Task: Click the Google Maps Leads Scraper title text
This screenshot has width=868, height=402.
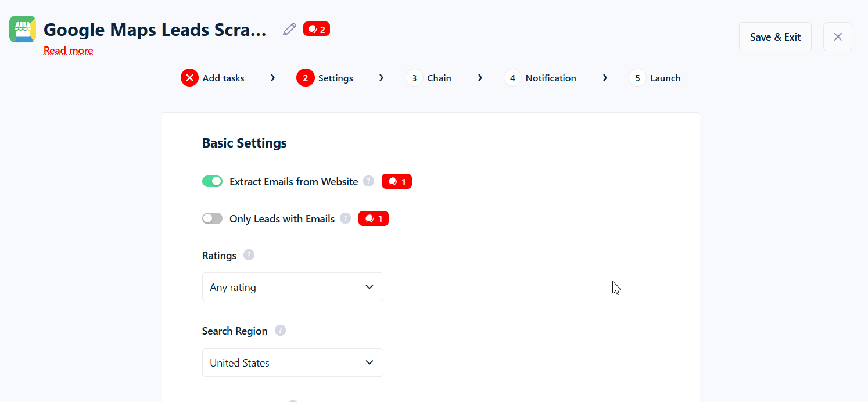Action: coord(155,30)
